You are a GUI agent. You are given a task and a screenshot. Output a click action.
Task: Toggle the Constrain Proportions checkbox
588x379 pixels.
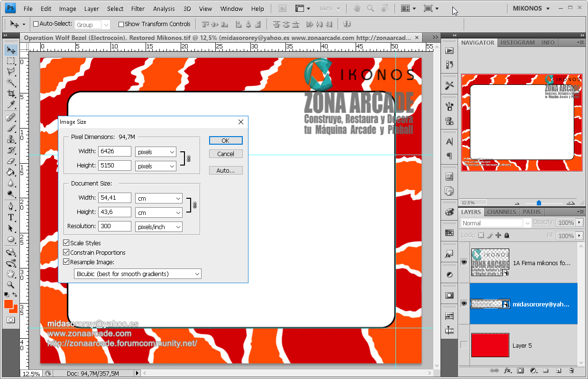coord(66,252)
